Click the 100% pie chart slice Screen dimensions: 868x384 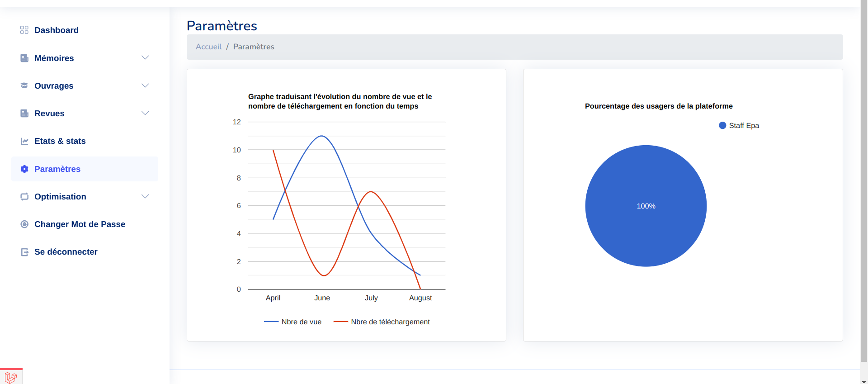[646, 206]
